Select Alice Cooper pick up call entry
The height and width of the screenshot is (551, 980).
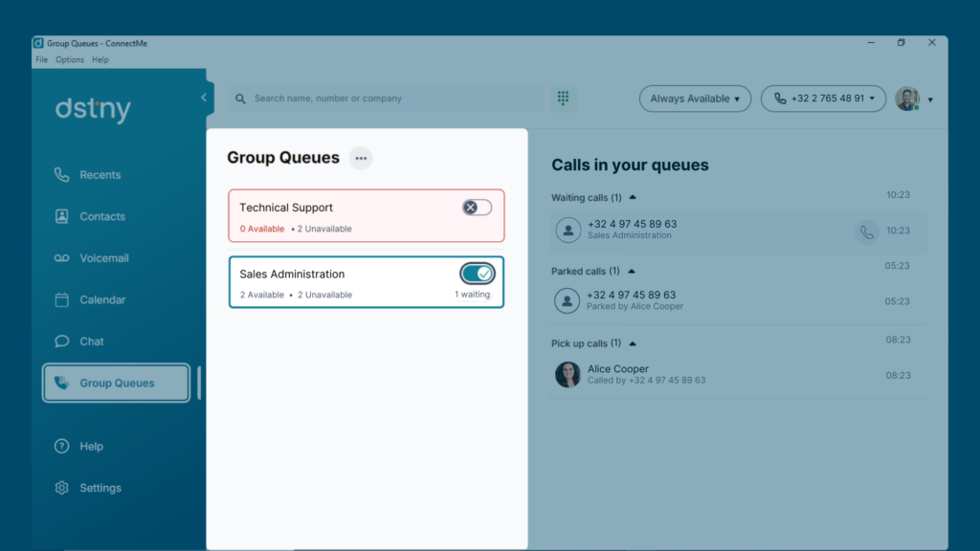(738, 375)
